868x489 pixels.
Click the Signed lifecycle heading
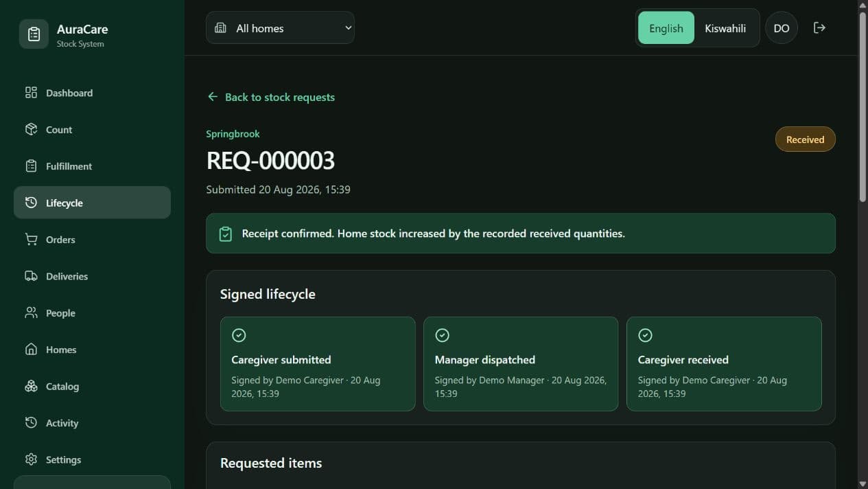268,294
